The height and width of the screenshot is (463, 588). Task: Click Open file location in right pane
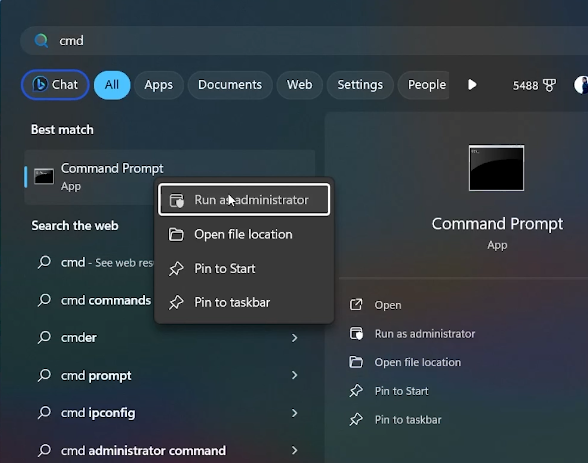click(418, 362)
